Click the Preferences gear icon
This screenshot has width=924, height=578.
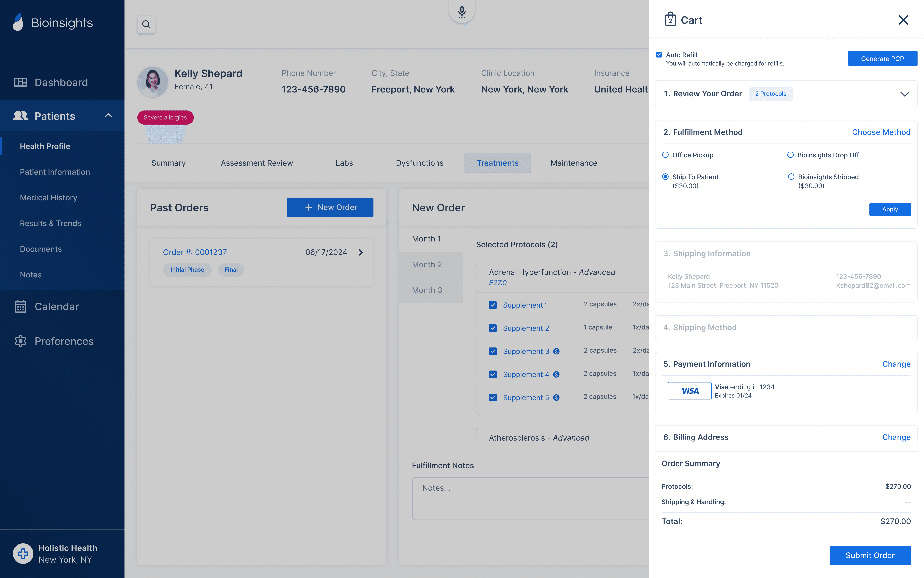[21, 341]
